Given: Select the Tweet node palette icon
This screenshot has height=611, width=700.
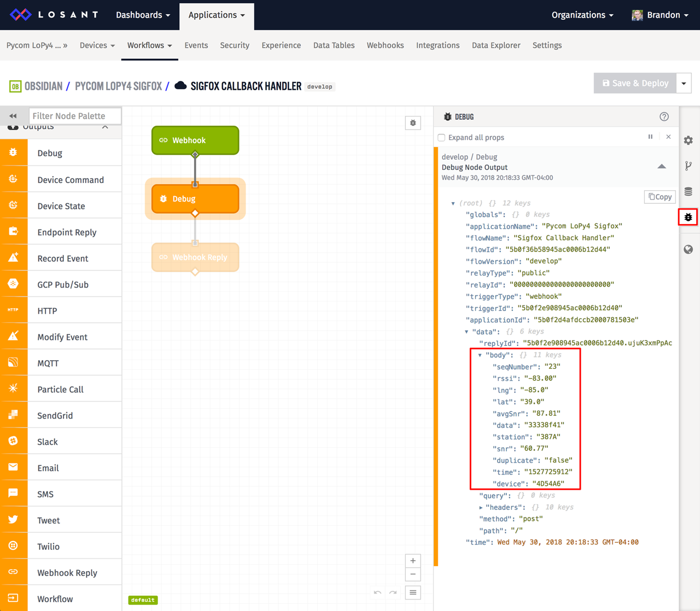Looking at the screenshot, I should point(14,520).
